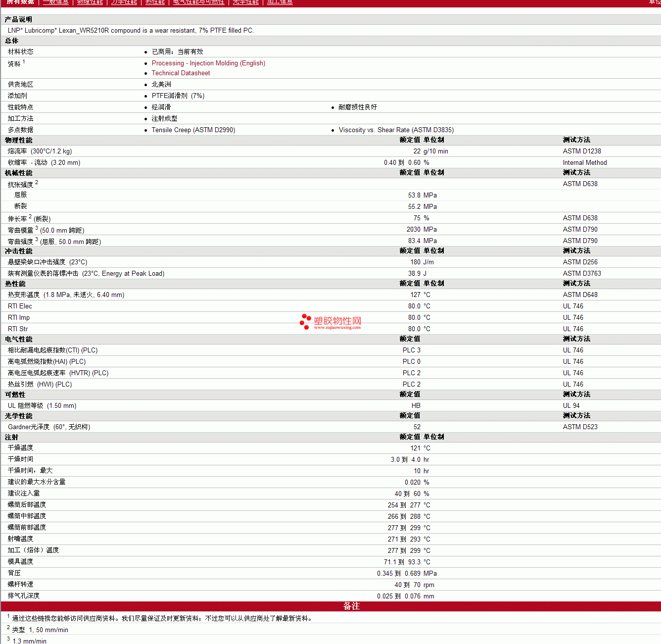
Task: Select the 热丝引燃 (HWI) (PLC) label
Action: coord(40,385)
